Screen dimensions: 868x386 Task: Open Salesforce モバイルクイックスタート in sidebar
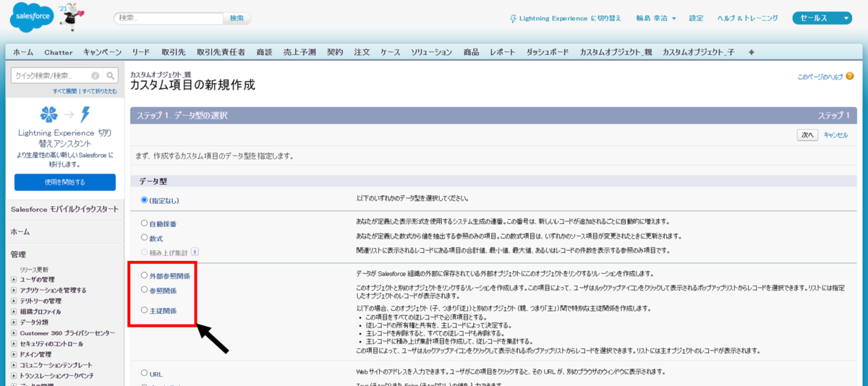click(x=64, y=209)
